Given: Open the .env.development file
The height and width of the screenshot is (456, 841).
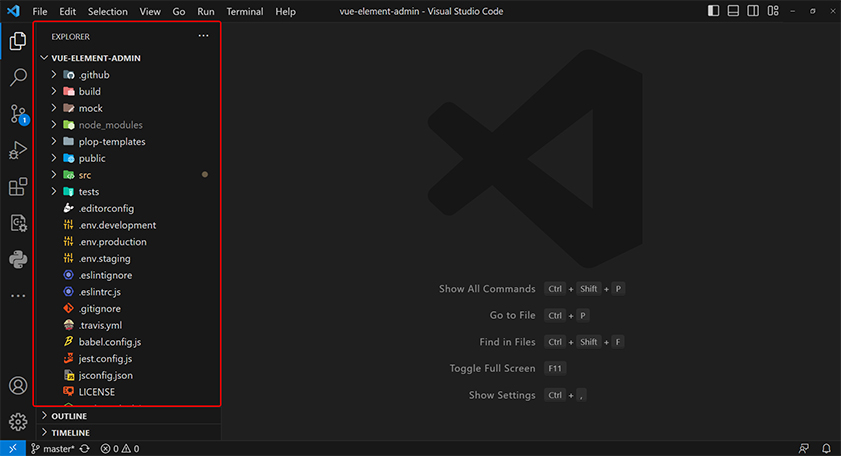Looking at the screenshot, I should pos(129,225).
